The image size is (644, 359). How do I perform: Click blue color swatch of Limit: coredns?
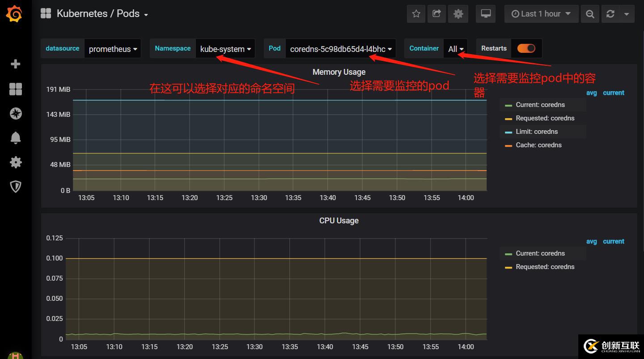coord(508,132)
